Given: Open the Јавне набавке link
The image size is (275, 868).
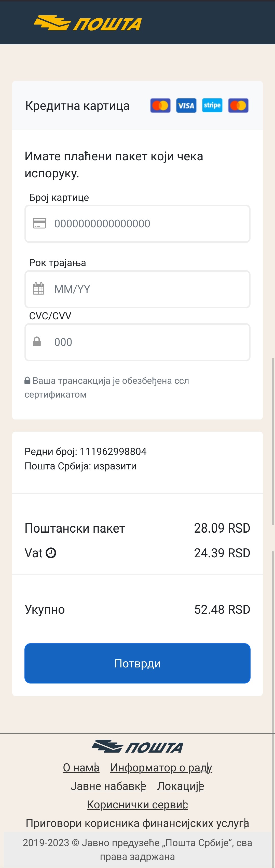Looking at the screenshot, I should pos(108,786).
